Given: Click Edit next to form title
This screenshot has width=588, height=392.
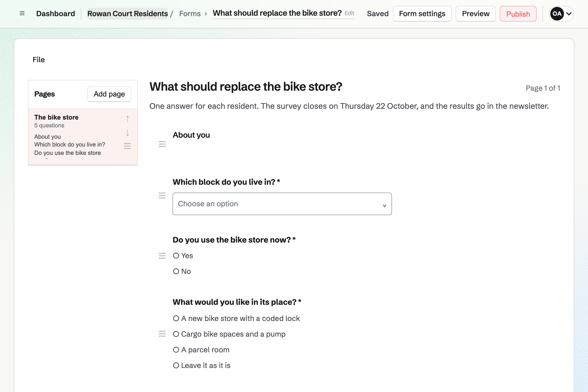Looking at the screenshot, I should click(x=349, y=13).
